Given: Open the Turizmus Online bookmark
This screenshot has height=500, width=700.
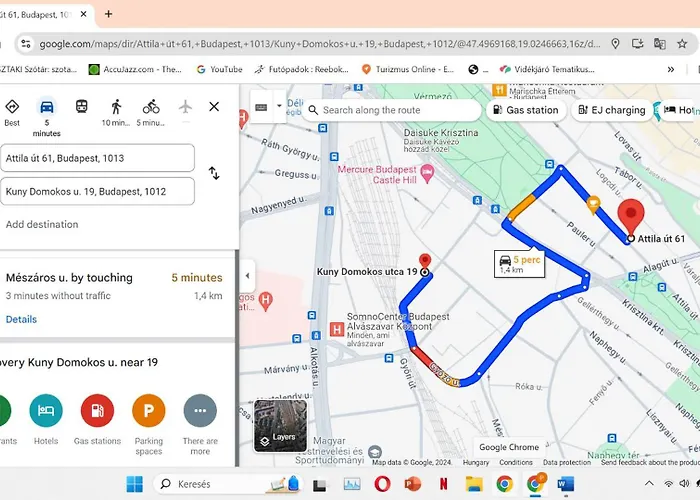Looking at the screenshot, I should point(408,69).
